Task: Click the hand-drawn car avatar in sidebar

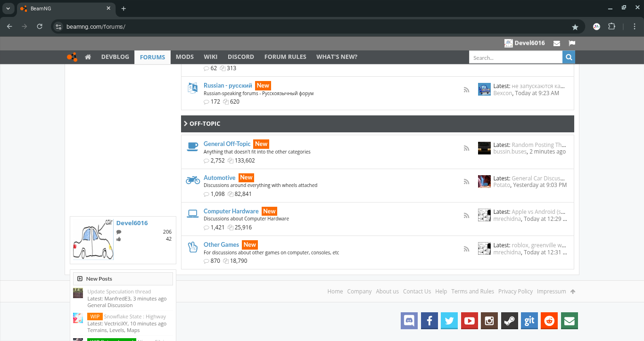Action: tap(93, 239)
